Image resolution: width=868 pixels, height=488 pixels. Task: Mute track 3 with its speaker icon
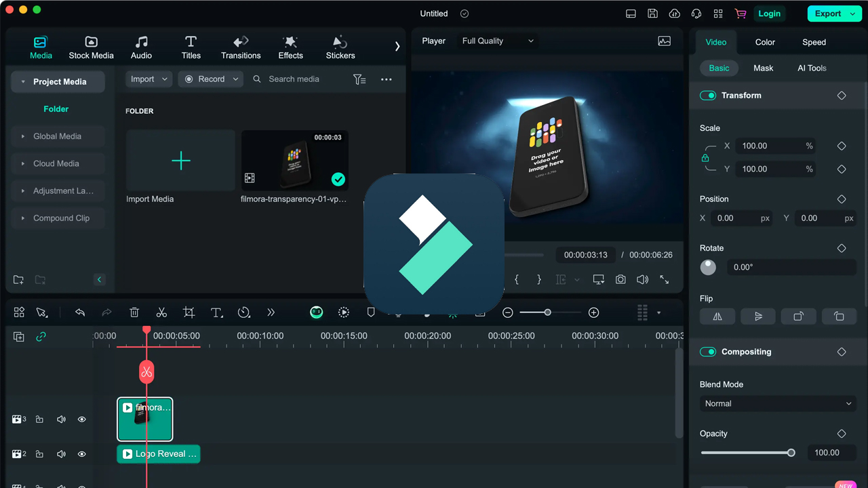[x=61, y=420]
